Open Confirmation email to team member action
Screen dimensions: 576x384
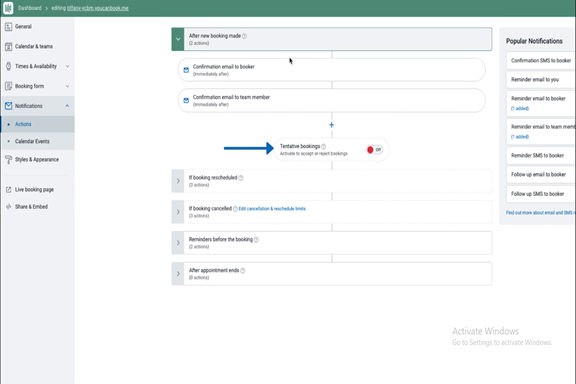331,100
